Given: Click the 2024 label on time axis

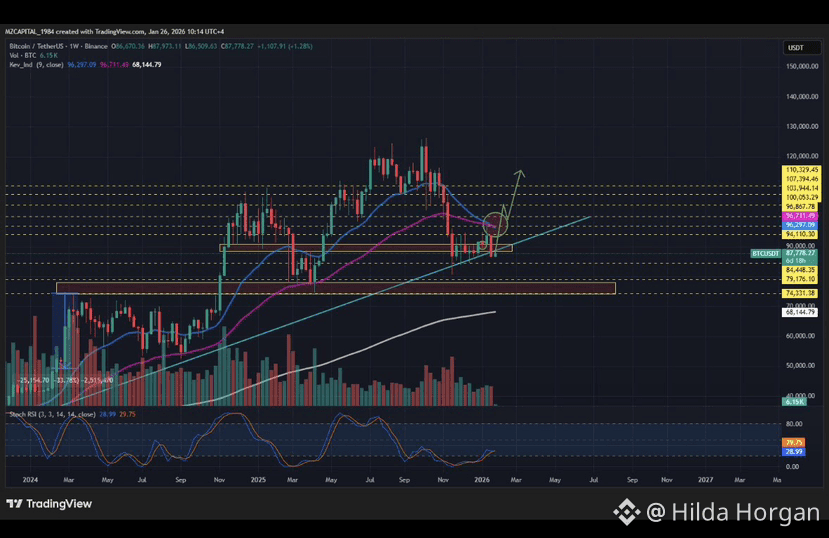Looking at the screenshot, I should 30,480.
